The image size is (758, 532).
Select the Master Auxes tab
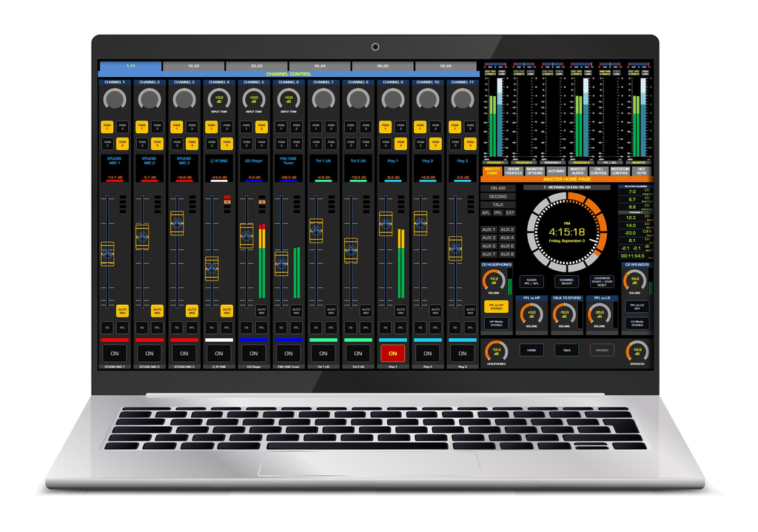click(577, 171)
